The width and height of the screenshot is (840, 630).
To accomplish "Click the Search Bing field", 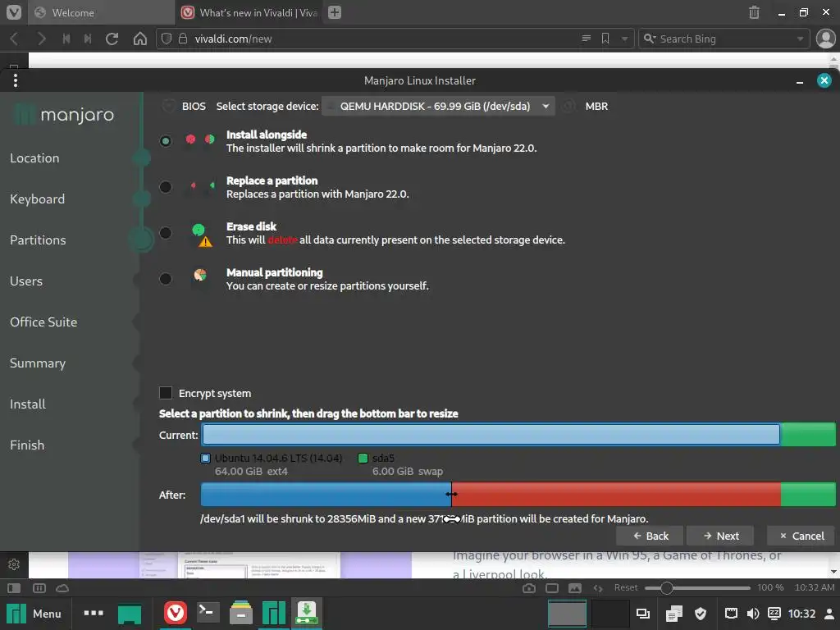I will tap(724, 39).
